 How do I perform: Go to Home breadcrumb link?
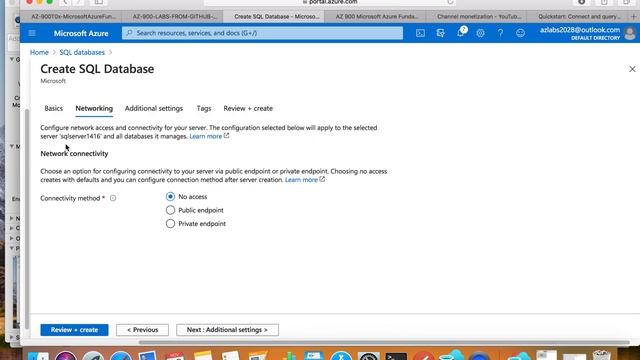[x=39, y=52]
